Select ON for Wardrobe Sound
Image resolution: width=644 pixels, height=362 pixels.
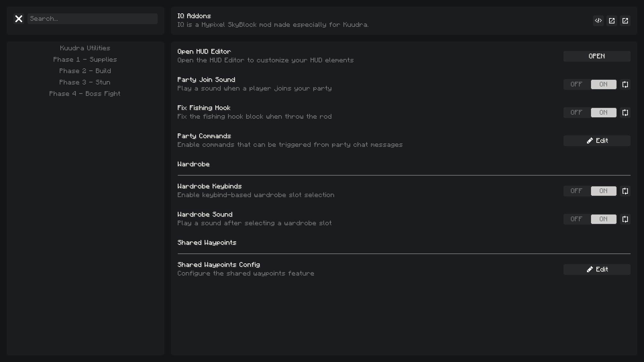[x=603, y=219]
